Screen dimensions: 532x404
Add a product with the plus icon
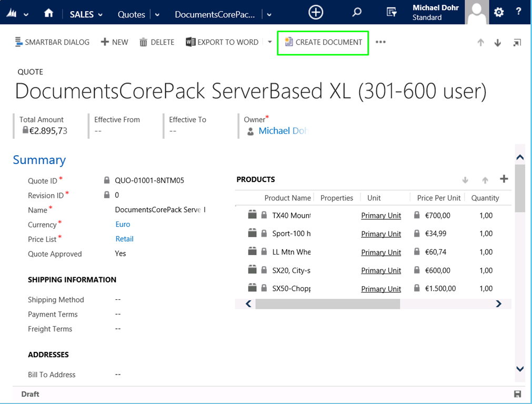click(x=504, y=179)
